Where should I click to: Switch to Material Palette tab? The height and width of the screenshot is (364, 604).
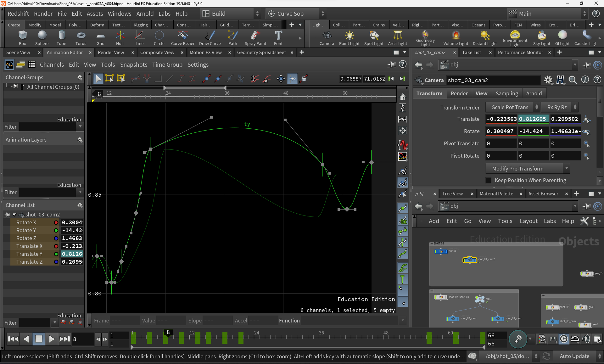pos(496,194)
